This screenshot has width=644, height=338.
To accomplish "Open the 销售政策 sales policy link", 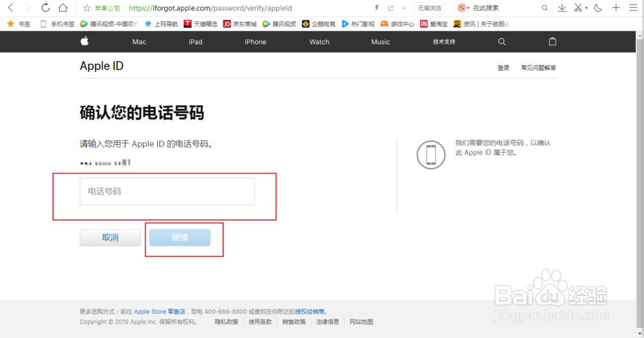I will click(294, 322).
